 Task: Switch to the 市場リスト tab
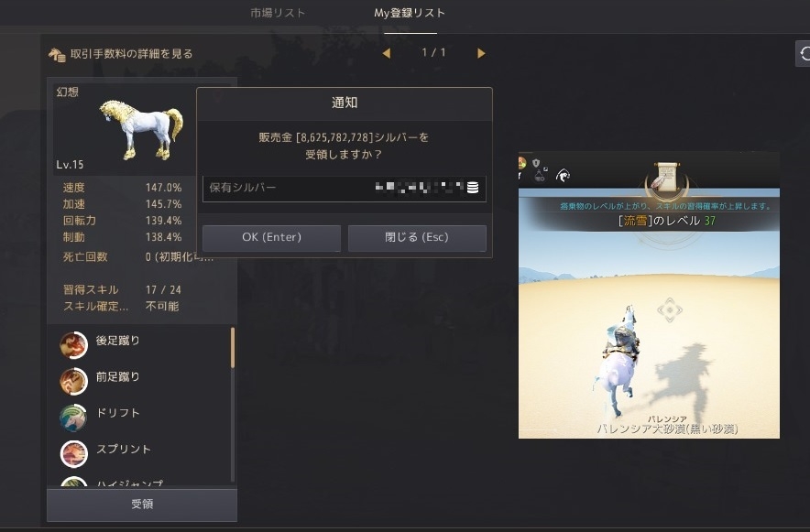click(278, 13)
